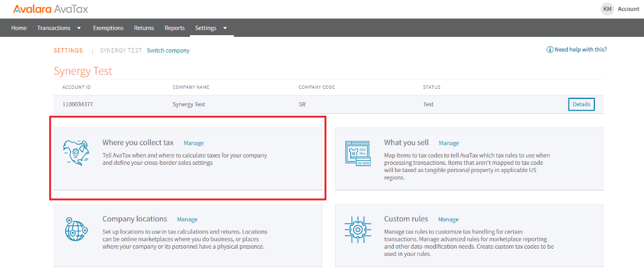Click the info icon beside Need help
This screenshot has width=644, height=276.
(x=550, y=50)
